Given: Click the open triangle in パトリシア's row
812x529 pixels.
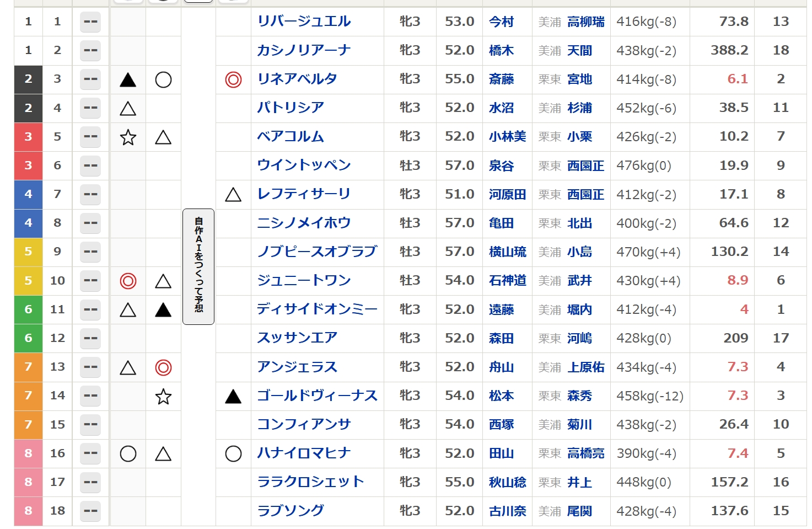Looking at the screenshot, I should (128, 109).
